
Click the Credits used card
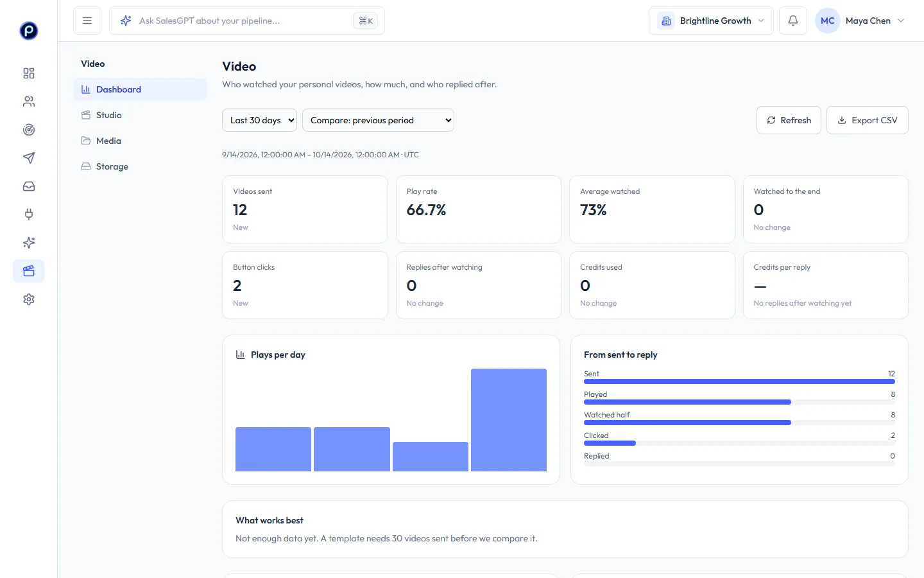652,285
